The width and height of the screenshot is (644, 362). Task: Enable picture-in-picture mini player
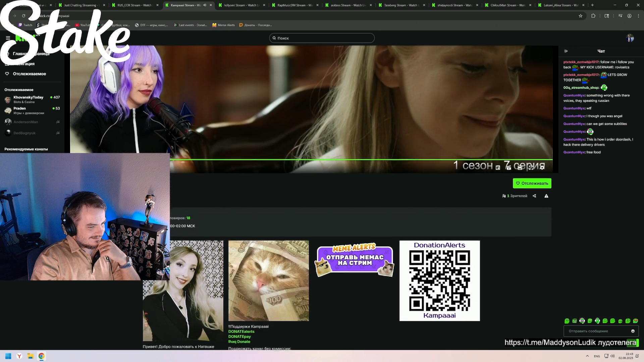498,168
